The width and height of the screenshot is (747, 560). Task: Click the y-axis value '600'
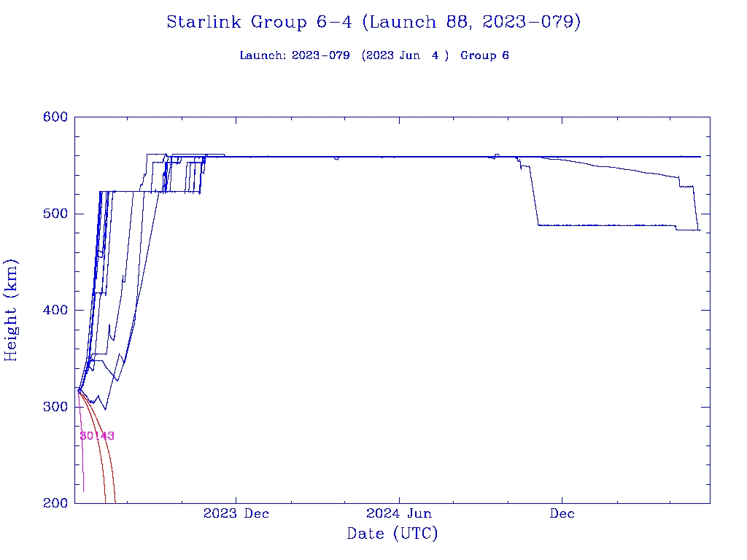pos(55,117)
